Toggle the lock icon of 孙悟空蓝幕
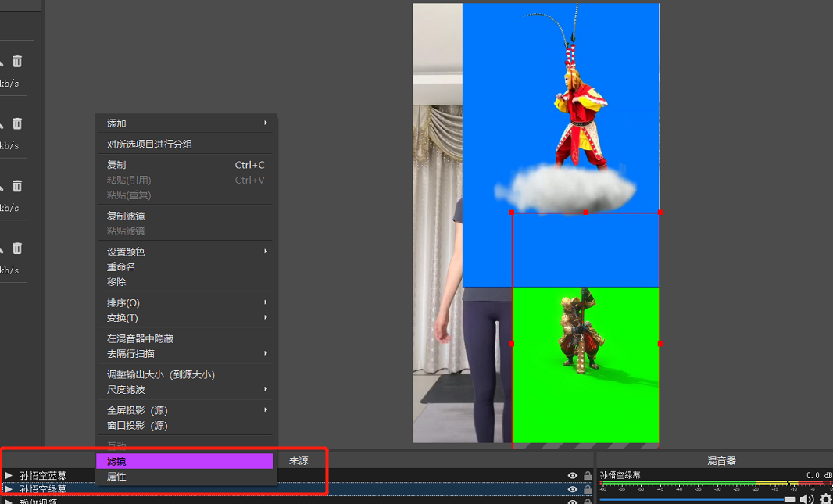833x504 pixels. [x=587, y=475]
